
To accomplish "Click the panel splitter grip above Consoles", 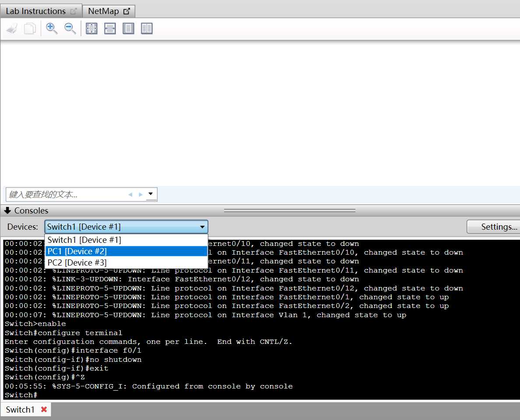I will pos(289,210).
